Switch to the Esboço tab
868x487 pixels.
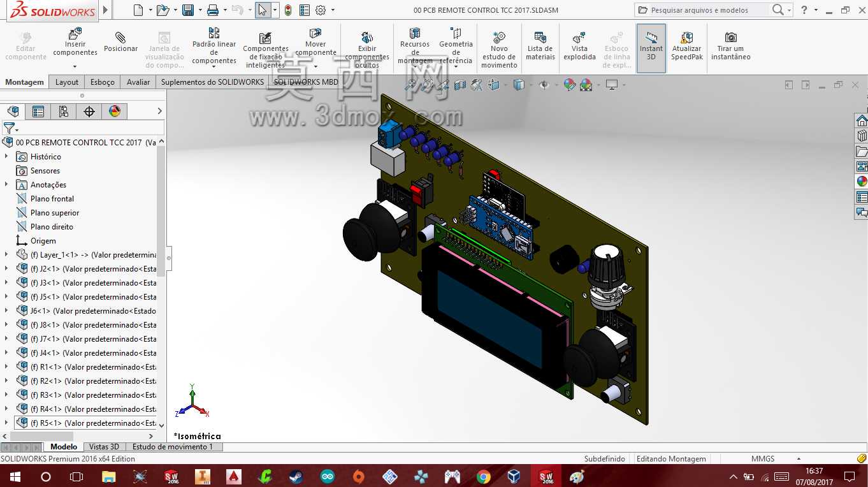[x=103, y=82]
